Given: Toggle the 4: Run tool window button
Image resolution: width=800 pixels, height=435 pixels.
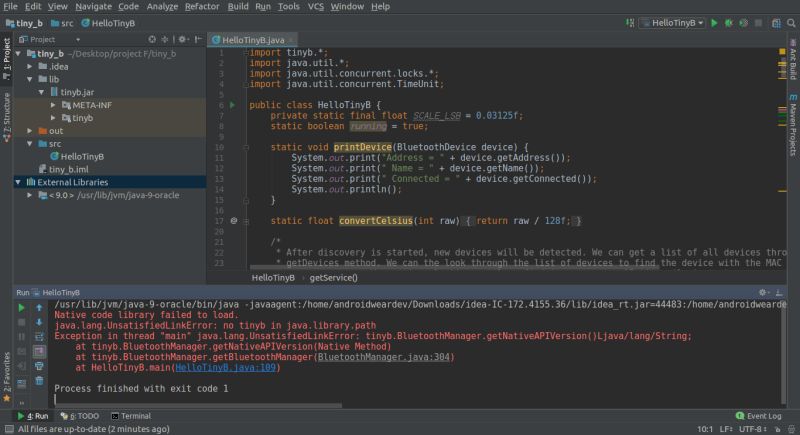Looking at the screenshot, I should click(x=33, y=416).
